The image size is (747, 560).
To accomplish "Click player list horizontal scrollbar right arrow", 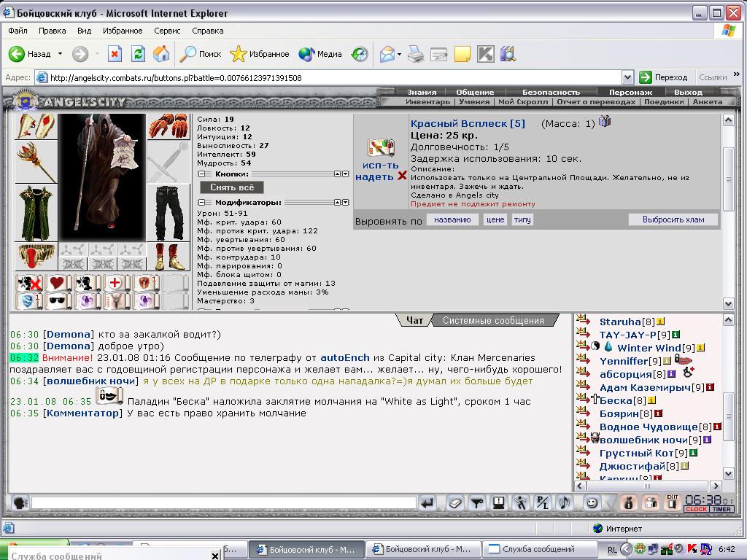I will click(x=716, y=486).
